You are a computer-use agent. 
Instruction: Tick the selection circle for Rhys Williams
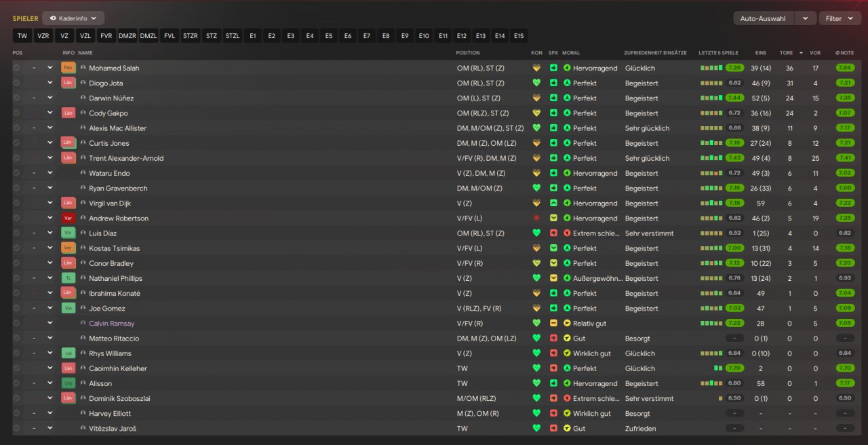tap(17, 353)
